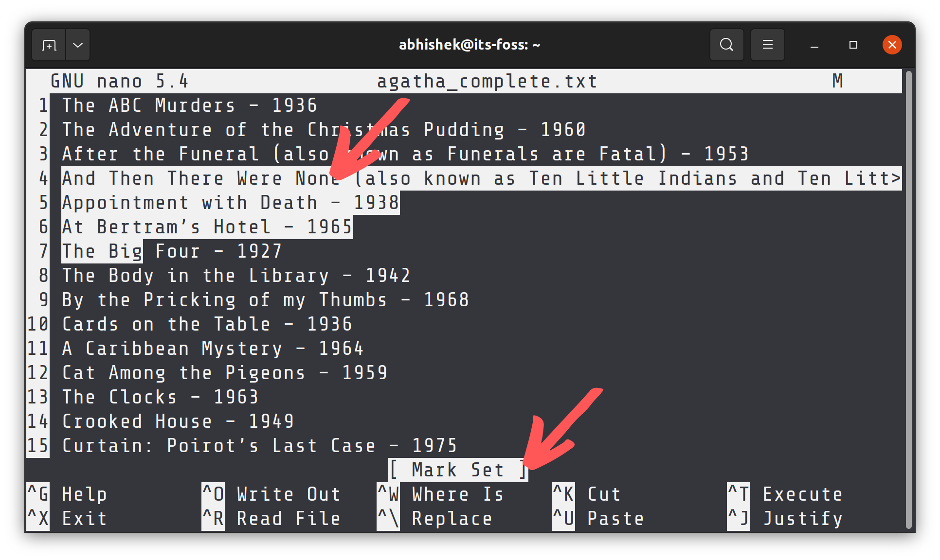The image size is (940, 560).
Task: Click the Cut shortcut label
Action: [x=603, y=494]
